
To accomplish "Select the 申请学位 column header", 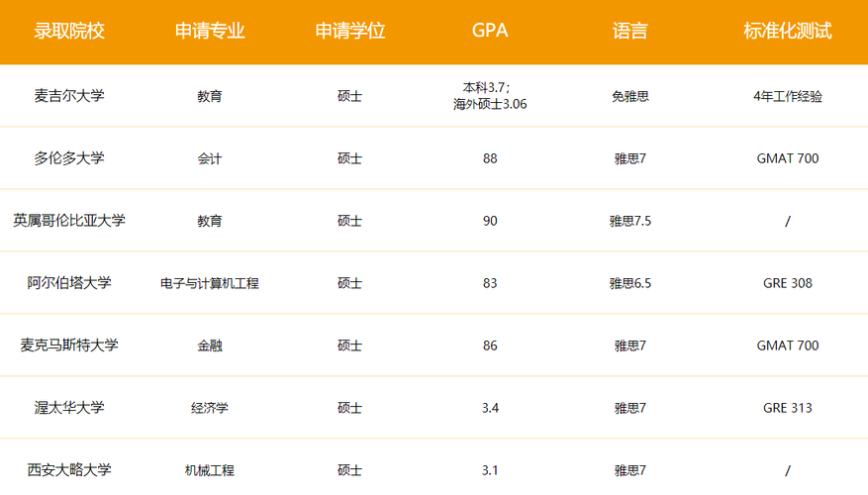I will (349, 31).
